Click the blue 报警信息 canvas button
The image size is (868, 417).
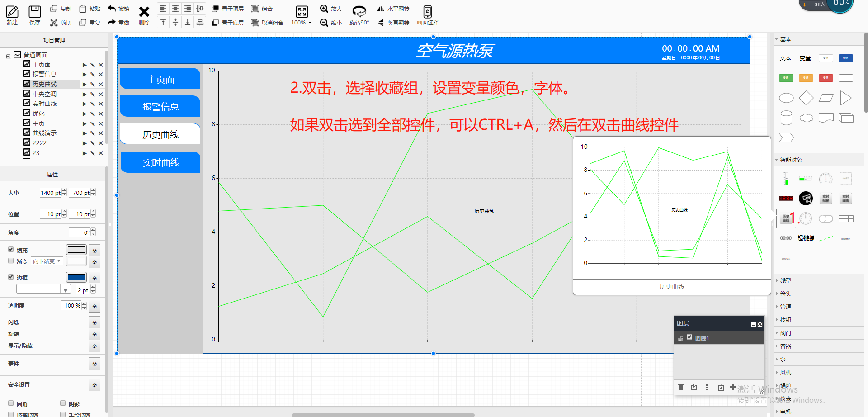160,106
